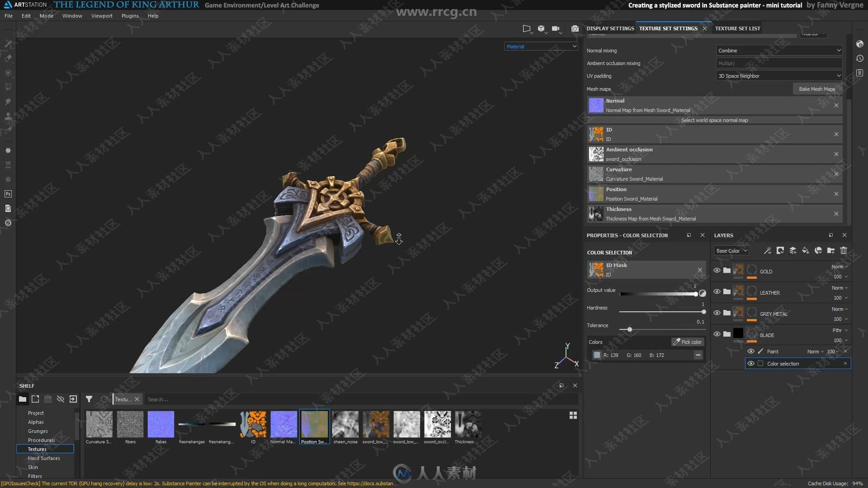Remove the Ambient occlusion mesh map
868x488 pixels.
(836, 154)
